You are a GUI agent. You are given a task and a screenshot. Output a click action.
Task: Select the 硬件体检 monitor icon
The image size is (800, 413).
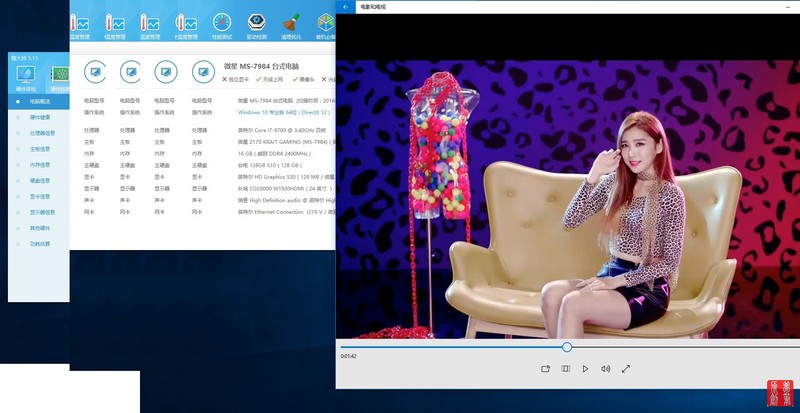pos(26,78)
